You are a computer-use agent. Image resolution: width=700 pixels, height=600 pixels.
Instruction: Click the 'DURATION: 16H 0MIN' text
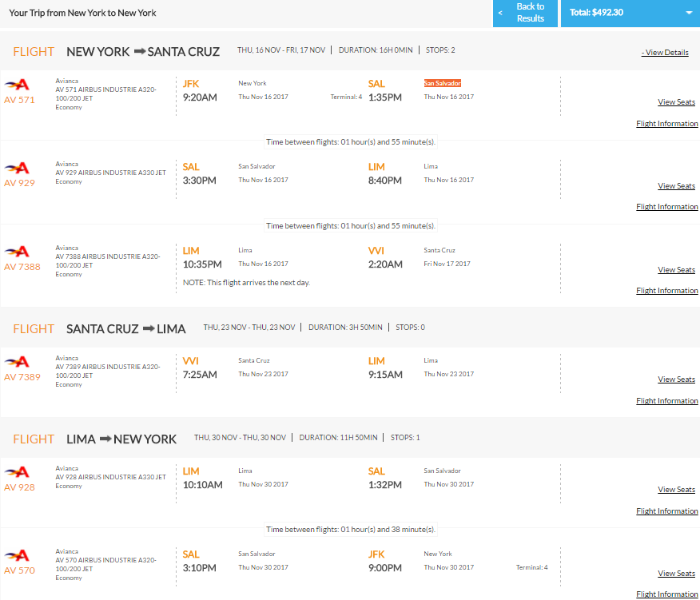376,50
